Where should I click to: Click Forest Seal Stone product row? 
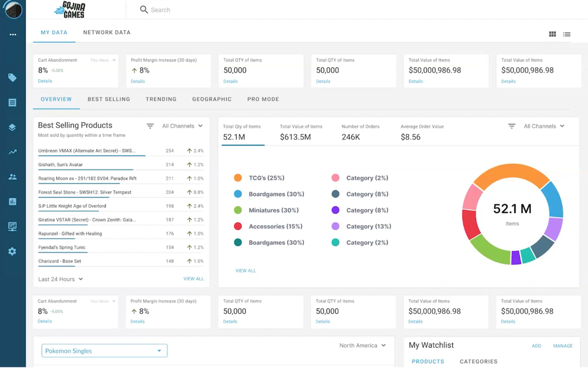click(x=121, y=192)
